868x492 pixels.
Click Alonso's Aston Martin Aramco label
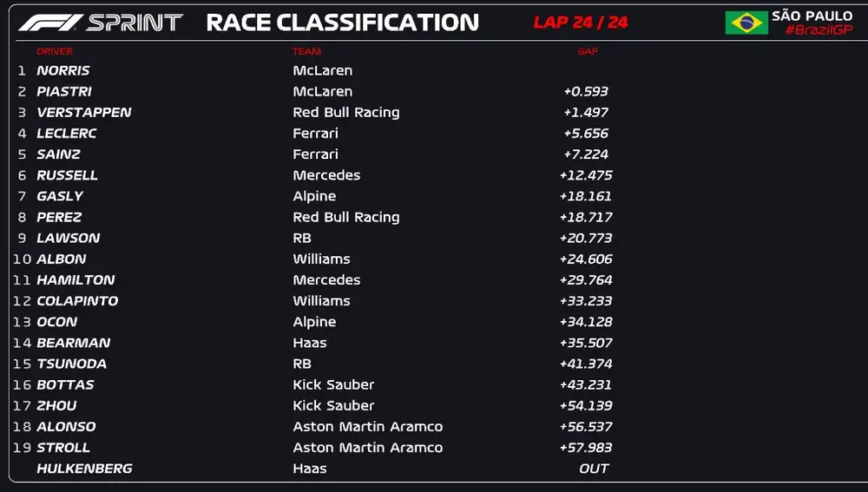367,427
